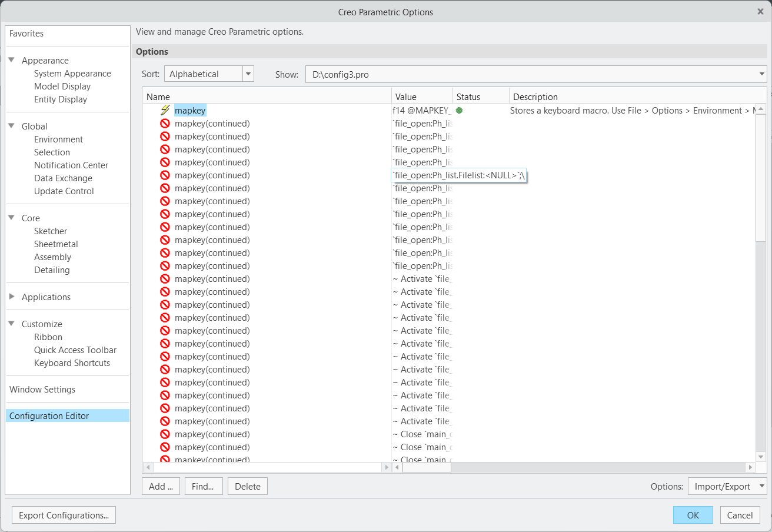Click the red prohibited icon on first mapkey(continued) row
Viewport: 772px width, 532px height.
click(165, 123)
